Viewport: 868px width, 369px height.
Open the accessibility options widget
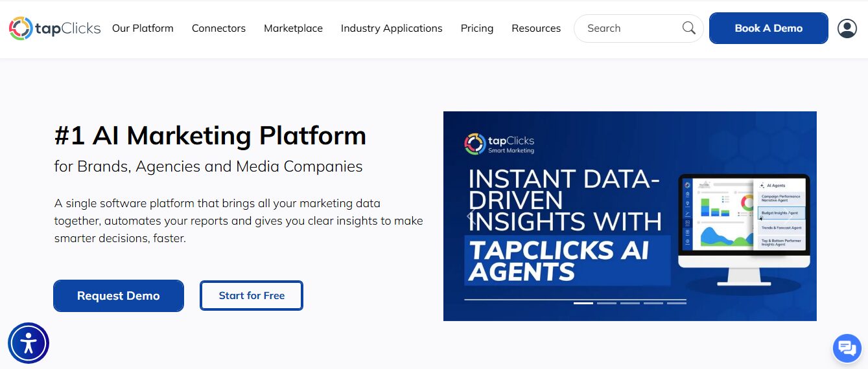tap(29, 343)
